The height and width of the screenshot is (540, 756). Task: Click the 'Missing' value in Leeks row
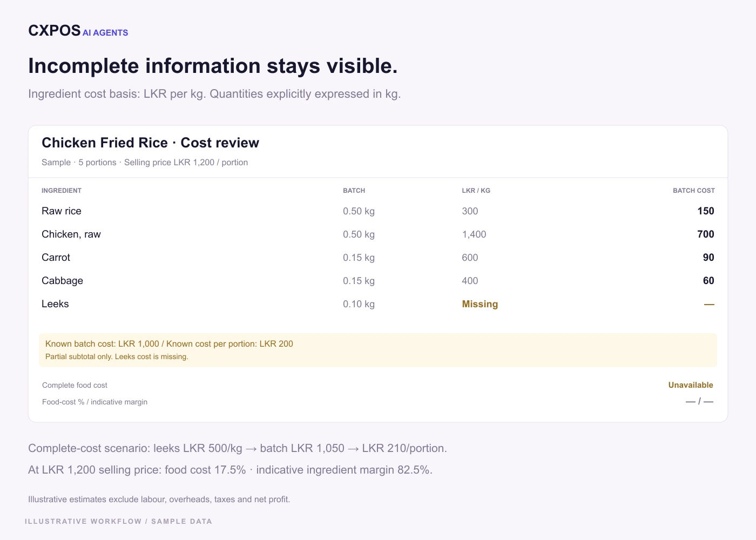point(480,304)
